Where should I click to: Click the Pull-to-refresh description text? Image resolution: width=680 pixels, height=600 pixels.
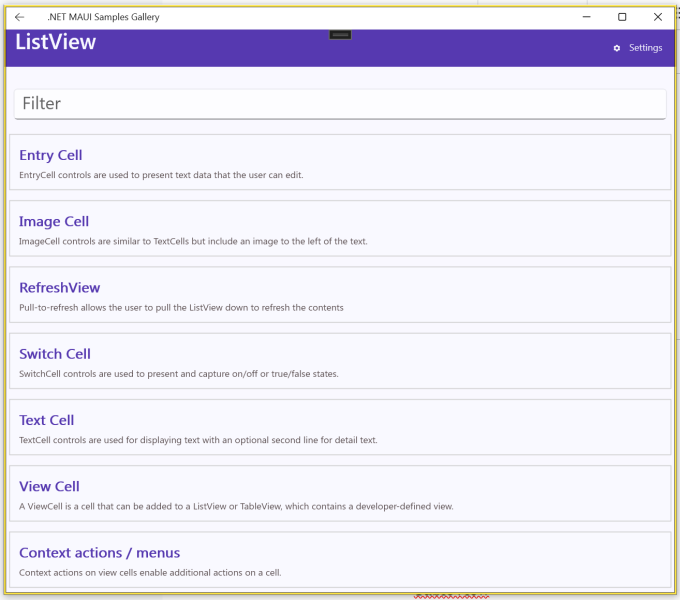coord(181,308)
